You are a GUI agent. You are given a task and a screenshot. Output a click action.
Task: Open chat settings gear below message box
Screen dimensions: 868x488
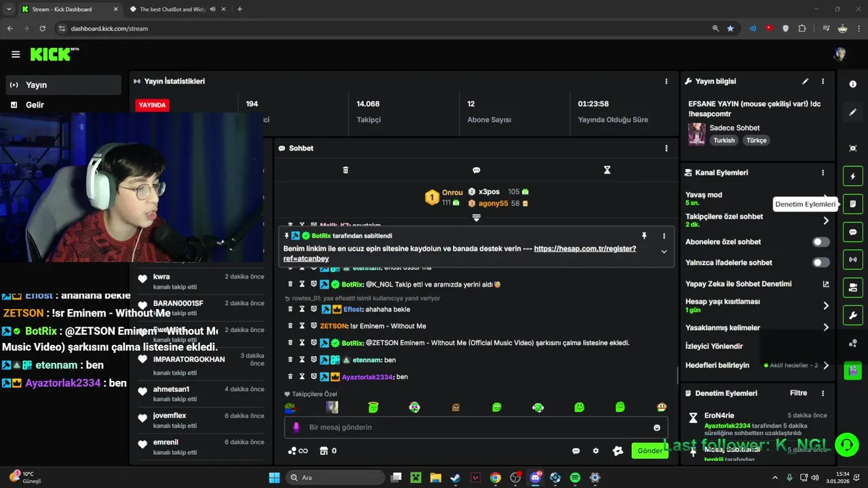[596, 451]
